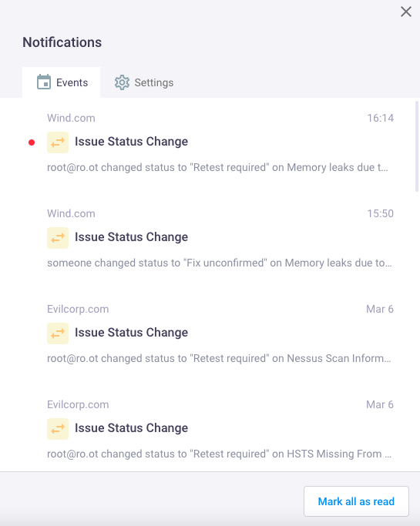
Task: Click the status change icon on the 16:14 notification
Action: pyautogui.click(x=58, y=142)
